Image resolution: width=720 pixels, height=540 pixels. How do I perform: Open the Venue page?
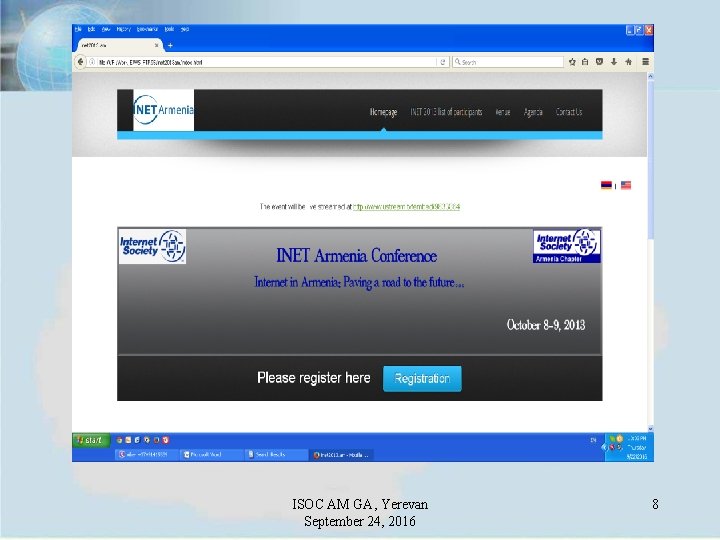503,112
